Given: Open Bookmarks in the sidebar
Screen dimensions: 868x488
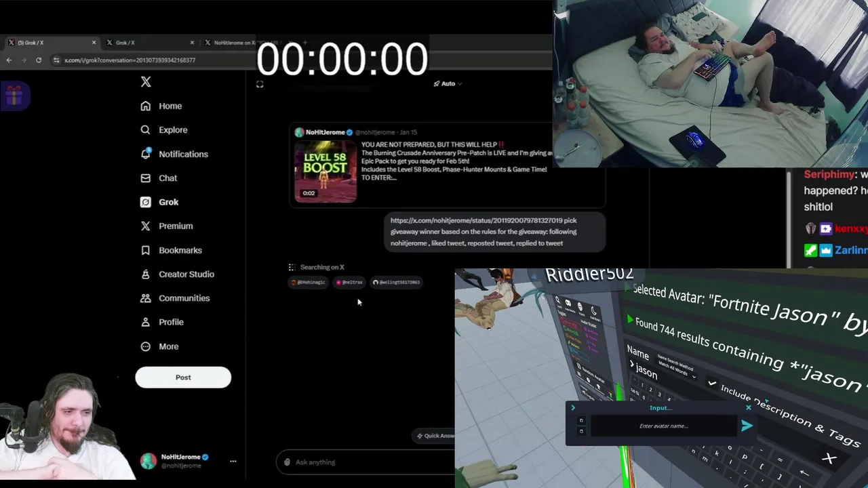Looking at the screenshot, I should [x=171, y=250].
